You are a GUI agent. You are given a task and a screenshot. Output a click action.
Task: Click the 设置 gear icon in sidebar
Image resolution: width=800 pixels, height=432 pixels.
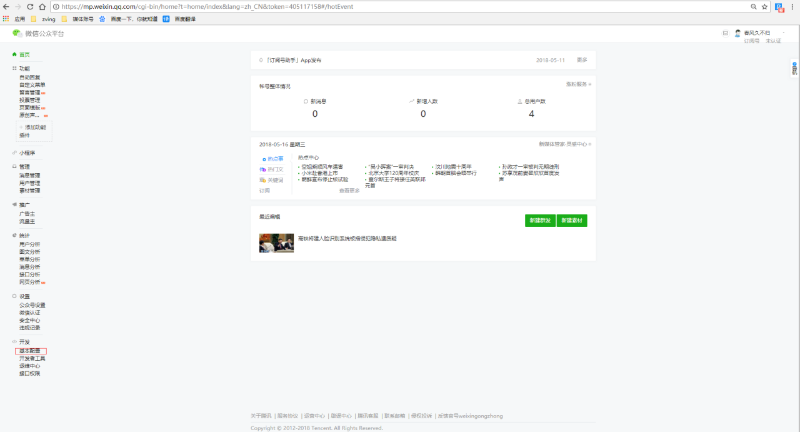point(14,296)
